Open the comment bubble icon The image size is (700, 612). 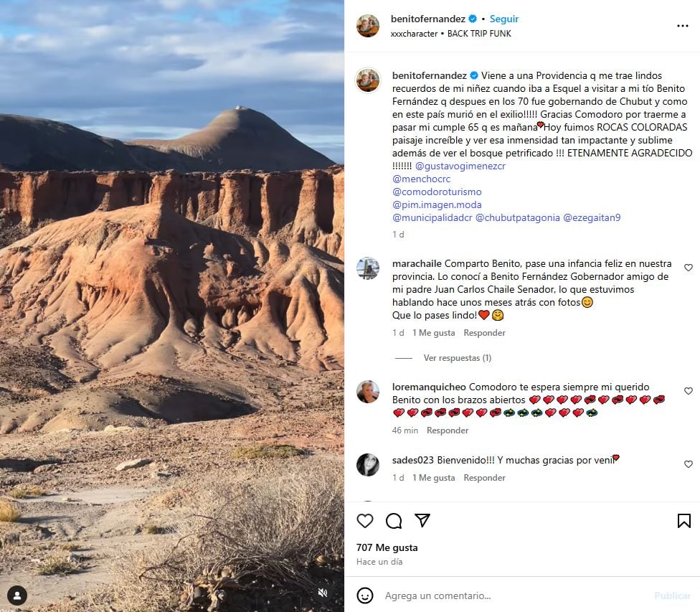(x=394, y=521)
